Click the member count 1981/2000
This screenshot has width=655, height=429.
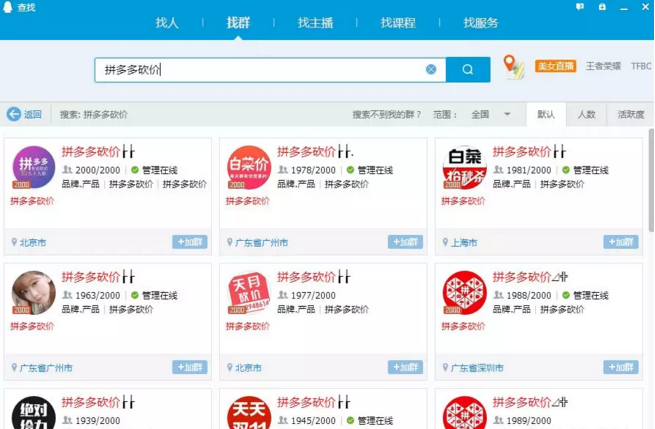(x=529, y=170)
